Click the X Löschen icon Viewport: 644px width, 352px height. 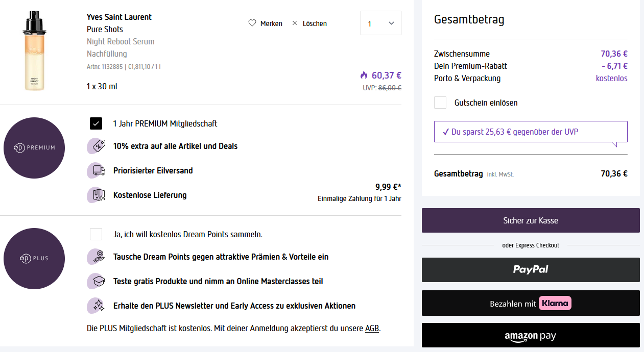pos(295,23)
